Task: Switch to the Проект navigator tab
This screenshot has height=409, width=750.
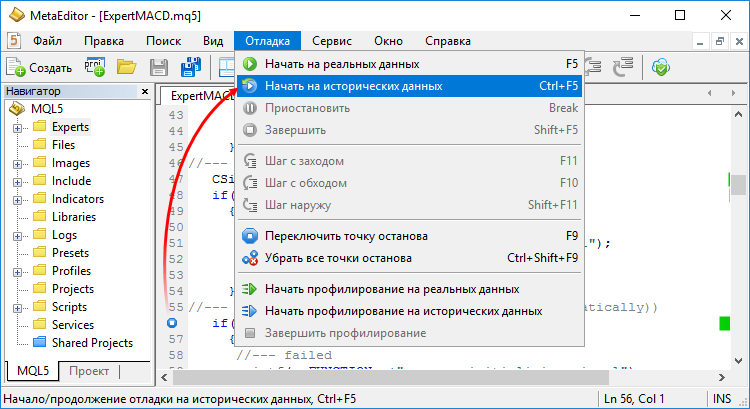Action: (x=88, y=371)
